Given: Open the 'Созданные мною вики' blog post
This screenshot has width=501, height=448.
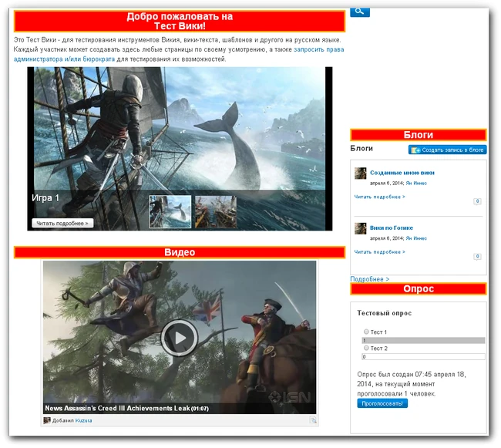Looking at the screenshot, I should 402,173.
